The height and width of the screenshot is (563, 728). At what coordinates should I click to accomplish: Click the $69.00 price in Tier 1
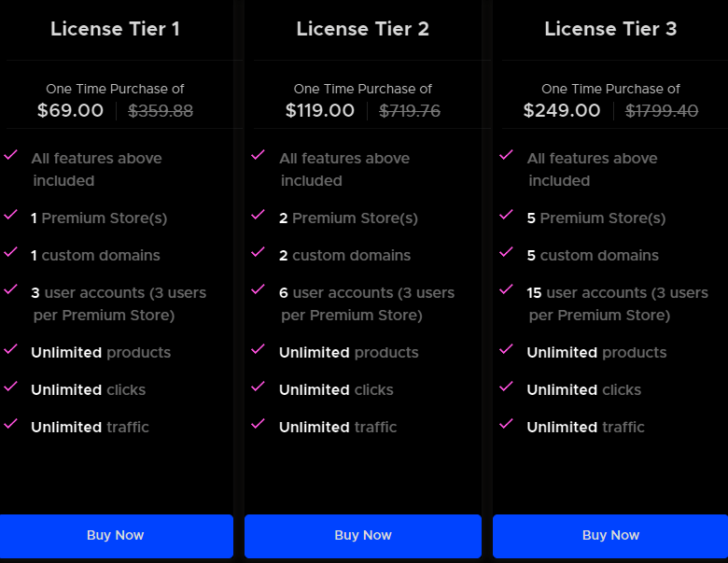click(70, 111)
